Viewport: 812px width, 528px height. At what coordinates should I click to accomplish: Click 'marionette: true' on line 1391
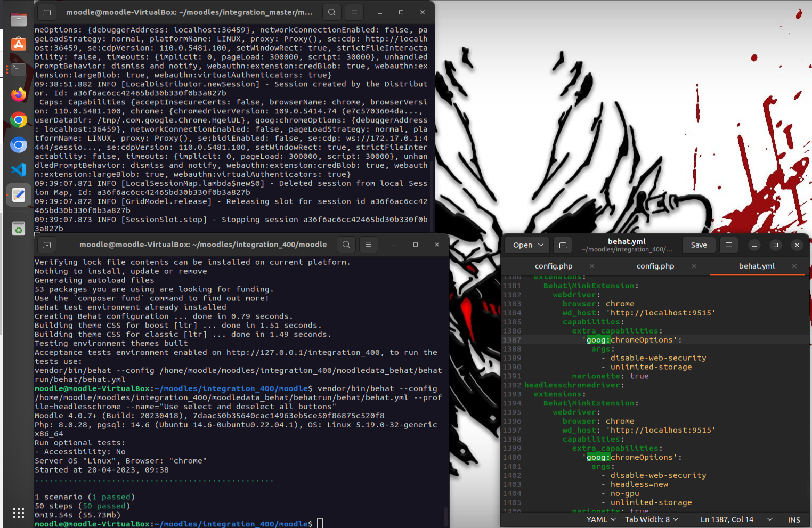click(611, 376)
